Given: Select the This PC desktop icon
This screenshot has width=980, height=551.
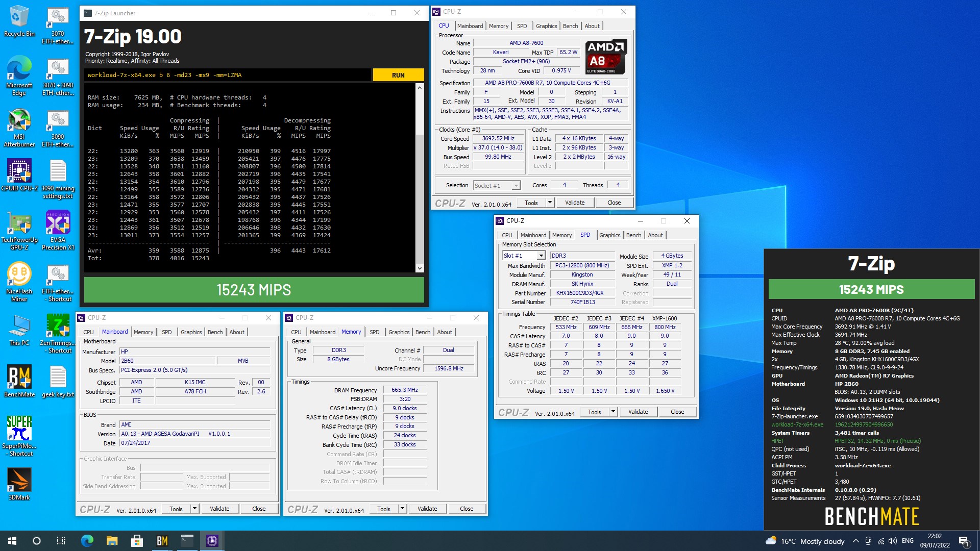Looking at the screenshot, I should click(19, 331).
